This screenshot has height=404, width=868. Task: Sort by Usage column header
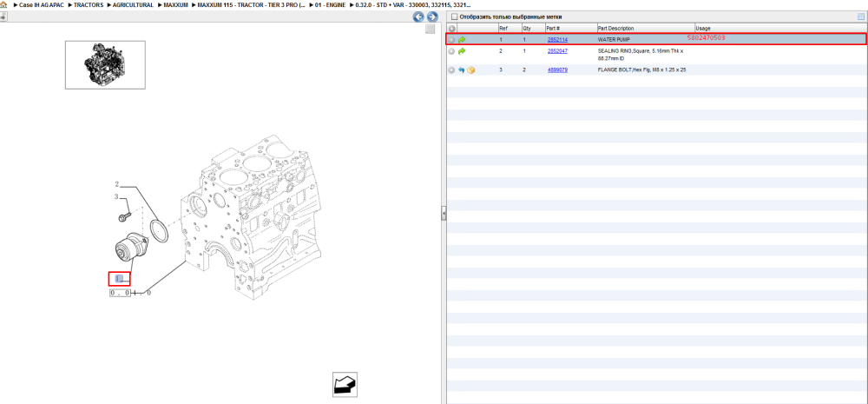[780, 29]
